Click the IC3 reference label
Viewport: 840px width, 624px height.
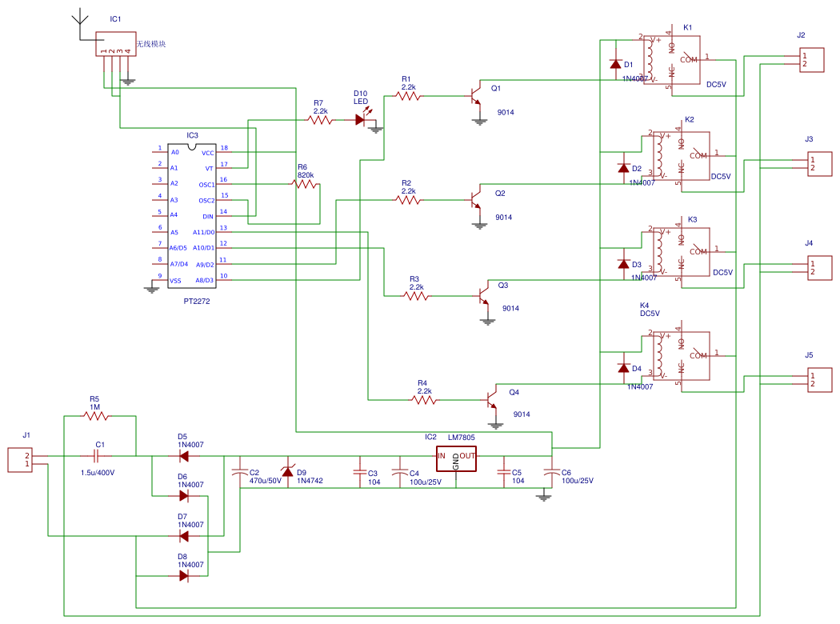[x=192, y=135]
